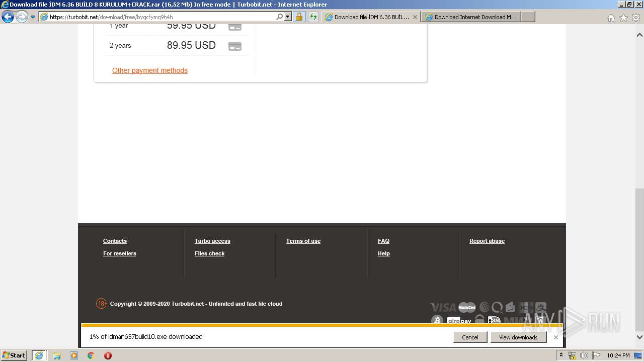
Task: Open Chrome from the taskbar
Action: (x=91, y=355)
